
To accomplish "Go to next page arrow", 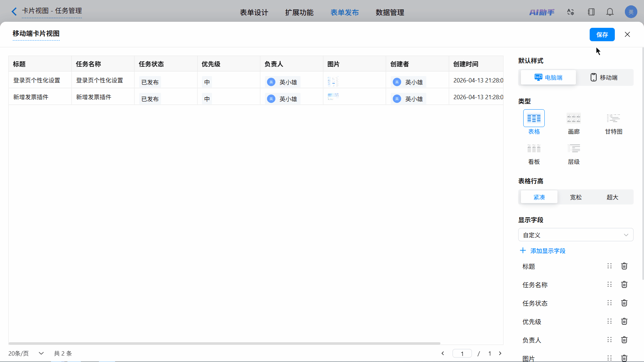I will click(x=500, y=353).
